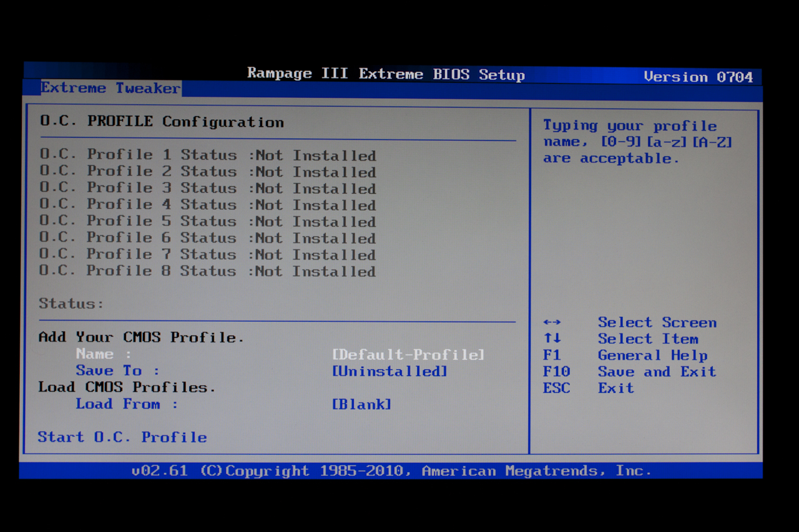Click O.C. Profile 2 Status row
Viewport: 799px width, 532px height.
pyautogui.click(x=208, y=172)
